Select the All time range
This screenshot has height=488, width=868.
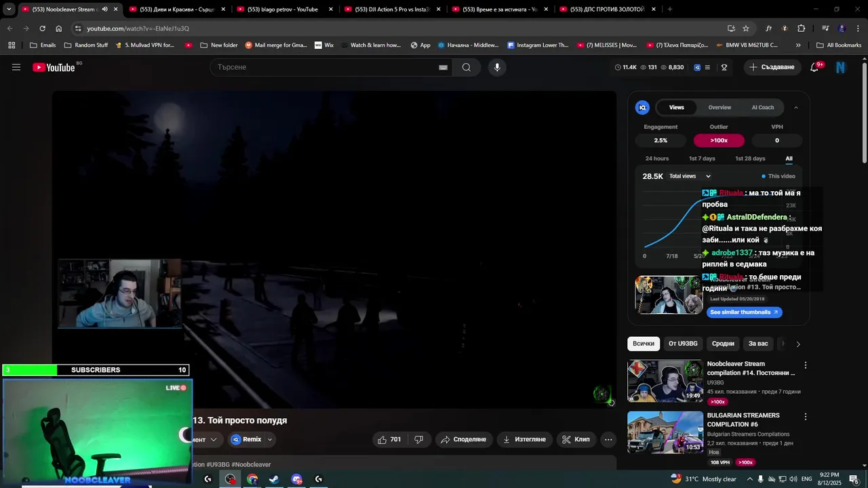point(789,159)
